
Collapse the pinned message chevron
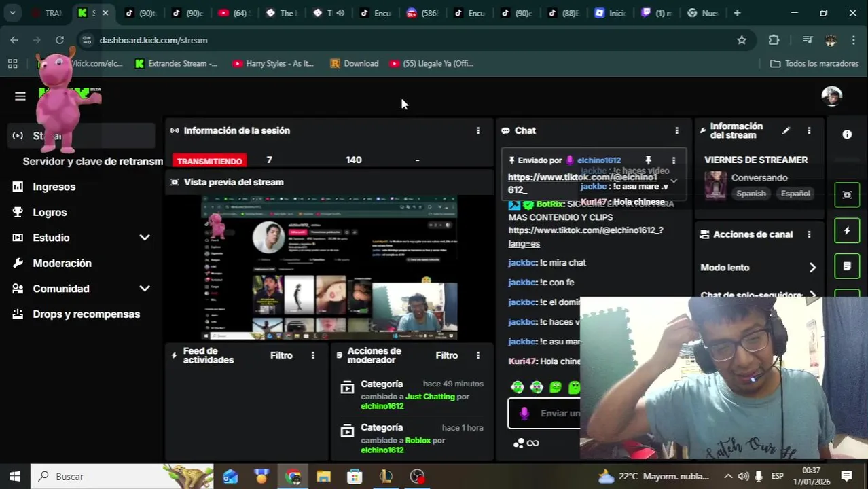[674, 181]
